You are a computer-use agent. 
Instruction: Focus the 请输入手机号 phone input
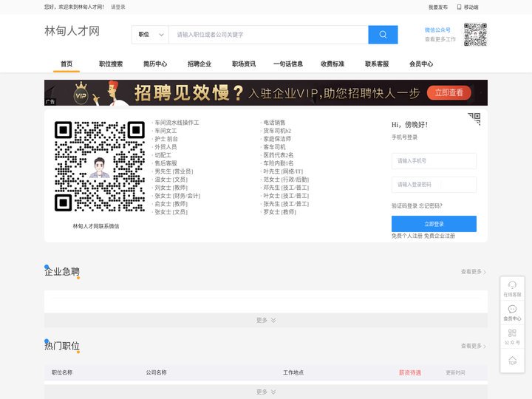pyautogui.click(x=434, y=161)
